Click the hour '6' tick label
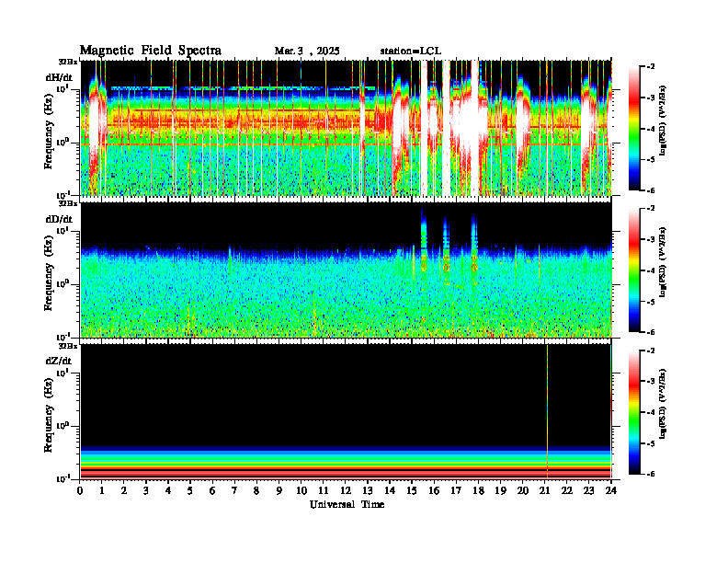728x563 pixels. tap(212, 491)
